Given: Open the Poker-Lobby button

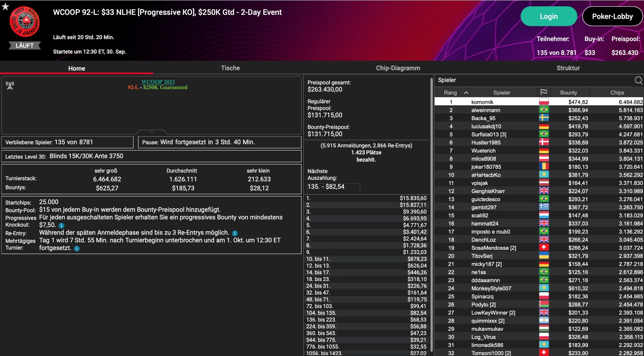Looking at the screenshot, I should tap(612, 16).
